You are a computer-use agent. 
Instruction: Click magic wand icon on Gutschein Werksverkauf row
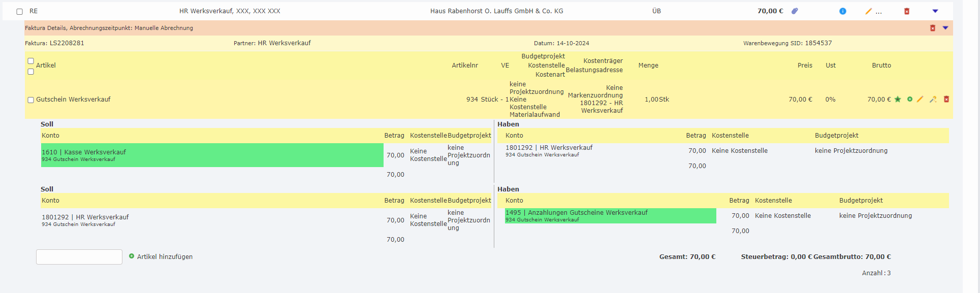(x=933, y=100)
